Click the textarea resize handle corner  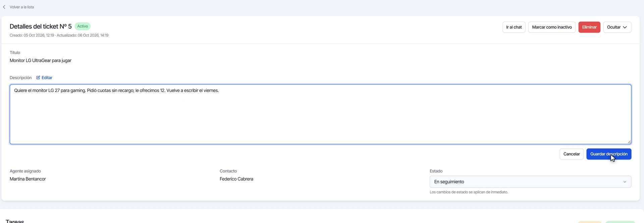pos(629,142)
